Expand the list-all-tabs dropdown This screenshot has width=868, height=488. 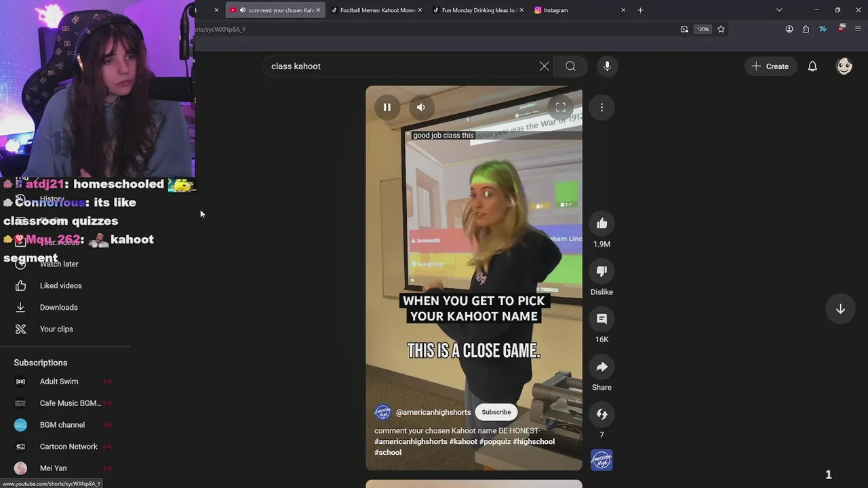(779, 10)
